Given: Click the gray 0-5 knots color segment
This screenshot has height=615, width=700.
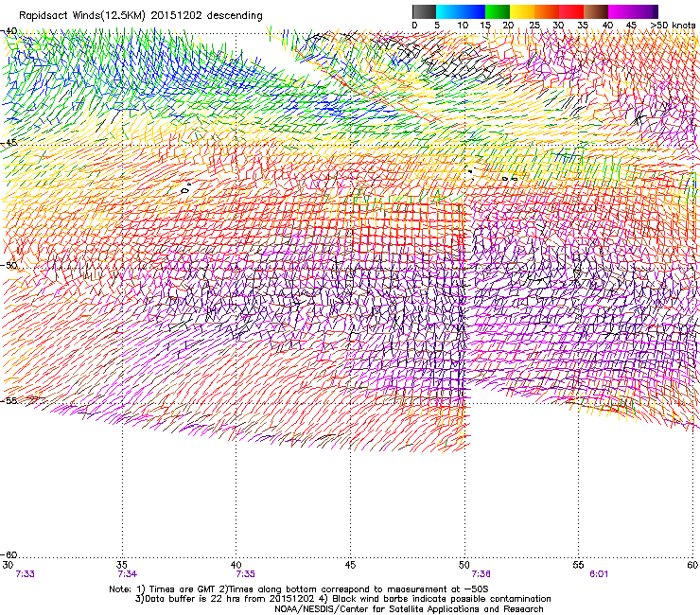Looking at the screenshot, I should coord(424,11).
